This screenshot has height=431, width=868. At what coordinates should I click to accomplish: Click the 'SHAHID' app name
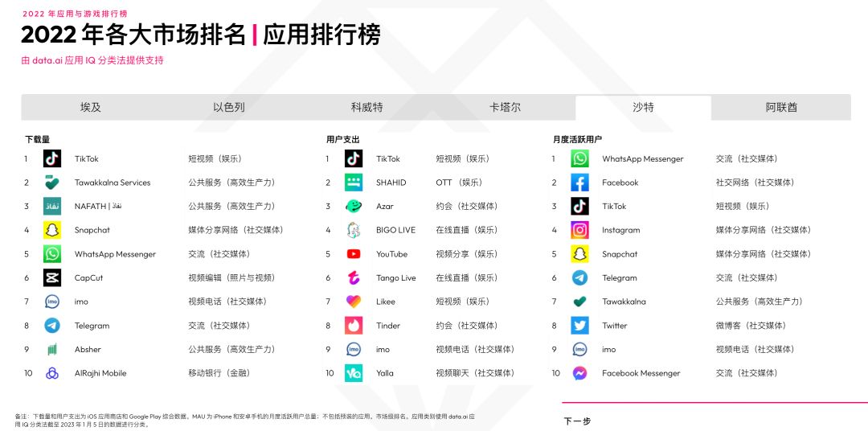(391, 183)
